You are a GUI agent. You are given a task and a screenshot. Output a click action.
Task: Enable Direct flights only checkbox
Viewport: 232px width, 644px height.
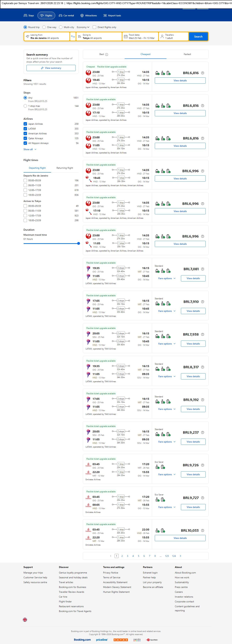[x=94, y=27]
